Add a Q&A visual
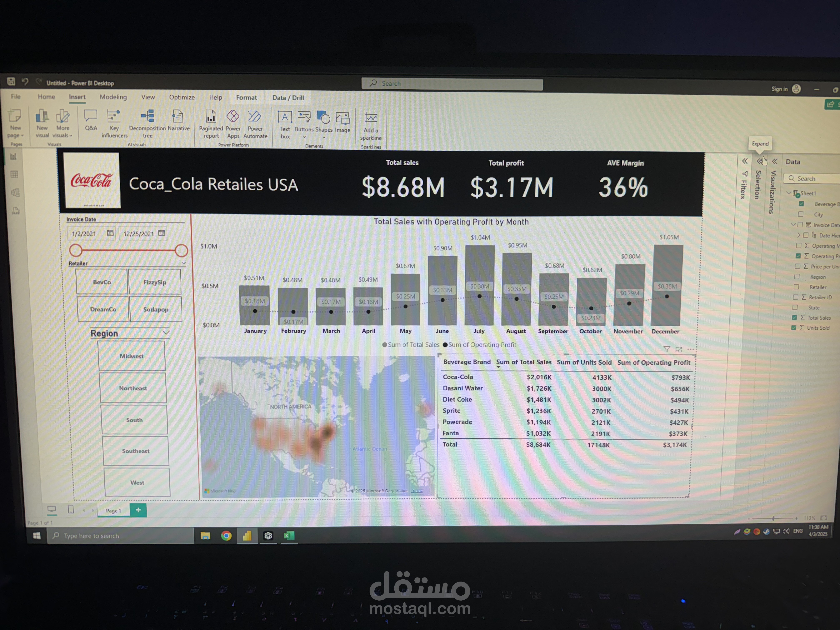840x630 pixels. point(91,120)
